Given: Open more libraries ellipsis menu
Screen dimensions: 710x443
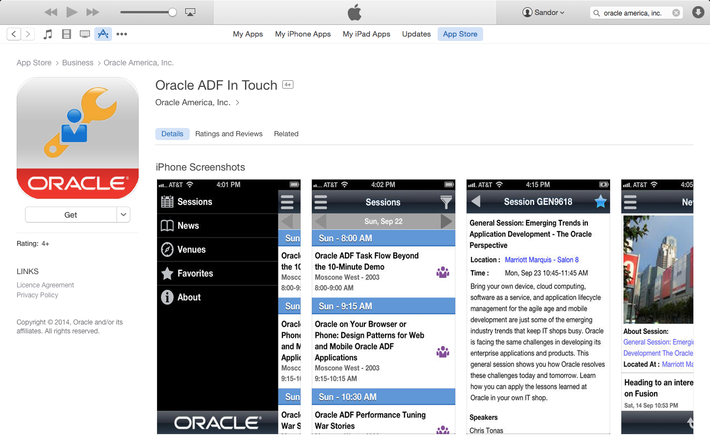Looking at the screenshot, I should click(121, 34).
